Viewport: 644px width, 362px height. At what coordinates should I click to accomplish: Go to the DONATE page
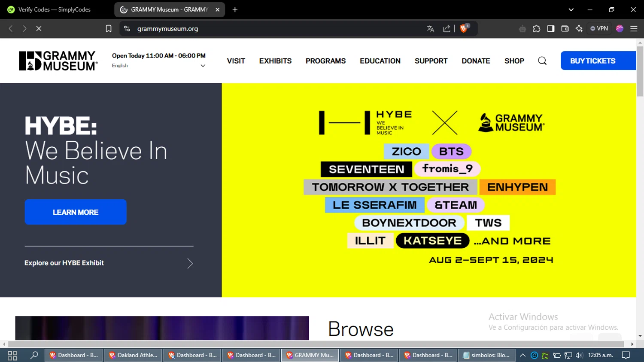[476, 61]
